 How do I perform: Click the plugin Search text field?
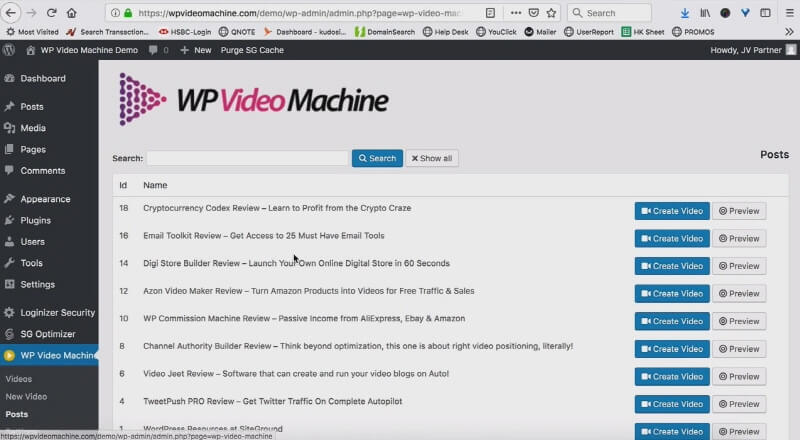tap(247, 158)
